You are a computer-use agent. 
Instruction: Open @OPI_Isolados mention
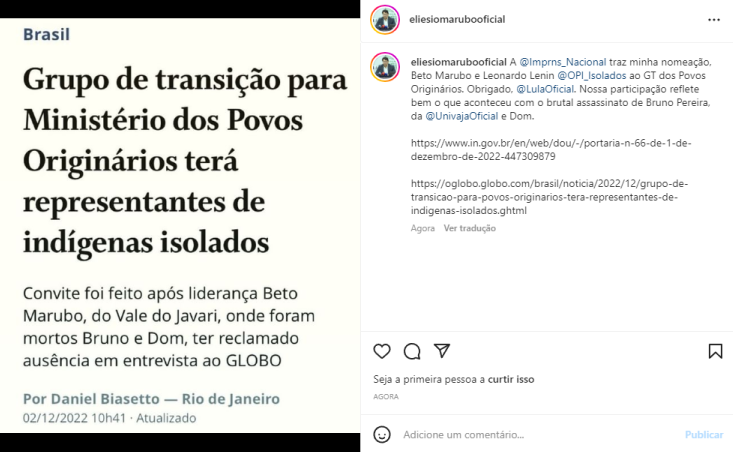click(x=591, y=75)
